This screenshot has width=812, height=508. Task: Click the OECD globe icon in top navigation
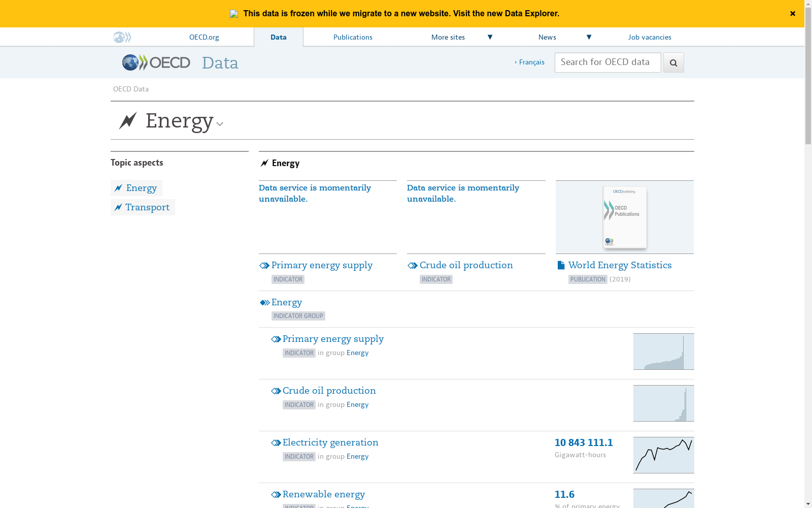click(122, 37)
